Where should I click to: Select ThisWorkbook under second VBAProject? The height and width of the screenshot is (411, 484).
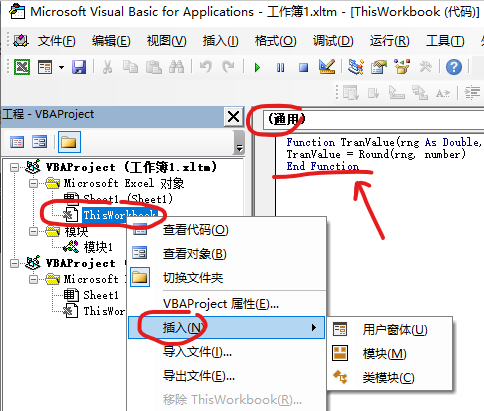104,311
